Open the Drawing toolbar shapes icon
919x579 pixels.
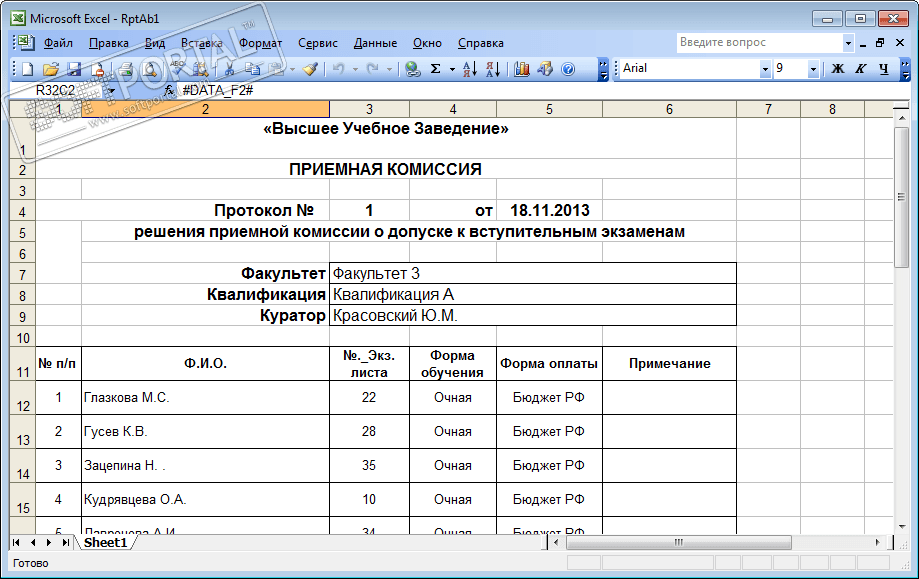[x=545, y=69]
